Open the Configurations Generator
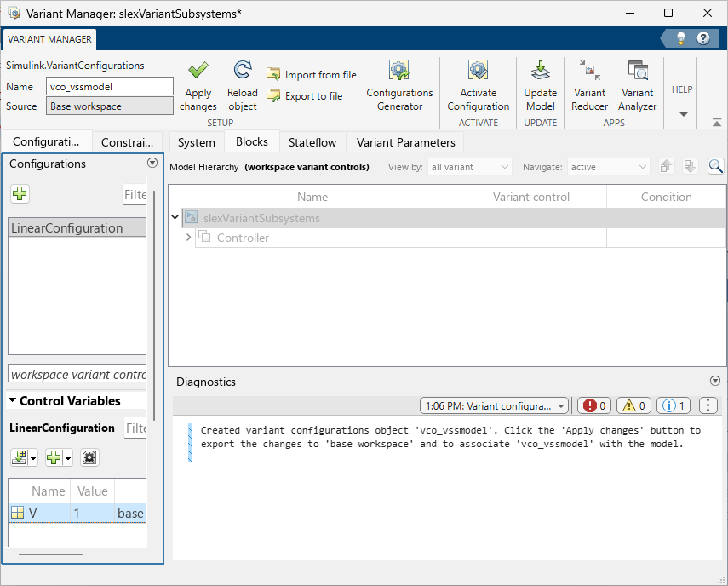The height and width of the screenshot is (586, 728). coord(399,87)
